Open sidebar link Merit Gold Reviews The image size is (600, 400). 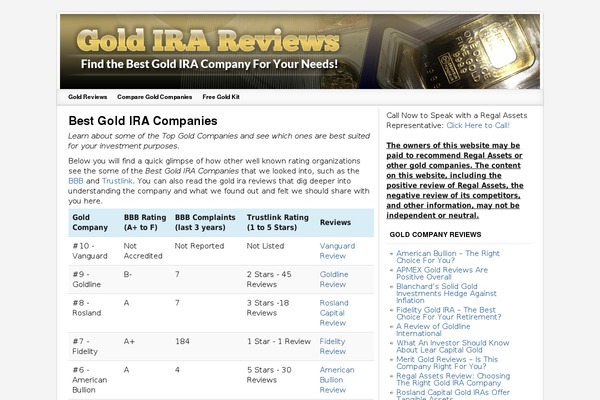[x=447, y=363]
